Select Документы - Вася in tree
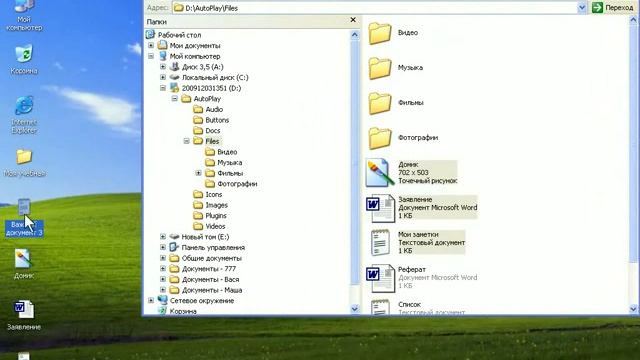This screenshot has width=640, height=360. pyautogui.click(x=210, y=279)
